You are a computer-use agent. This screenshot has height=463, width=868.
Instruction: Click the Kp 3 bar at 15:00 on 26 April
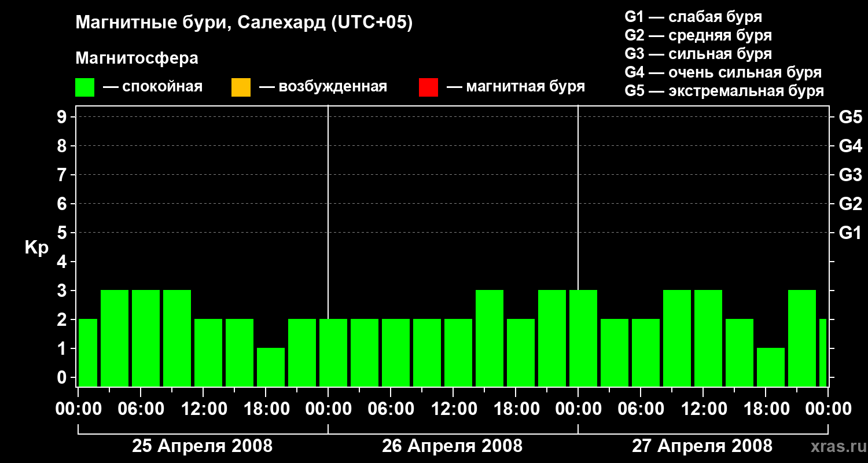click(x=490, y=338)
